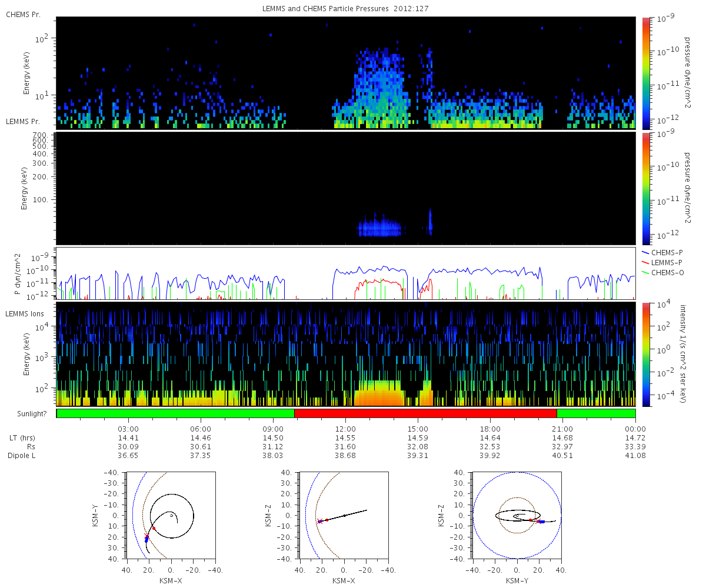Open the KSM-X versus KSM-Y orbit plot

point(171,515)
